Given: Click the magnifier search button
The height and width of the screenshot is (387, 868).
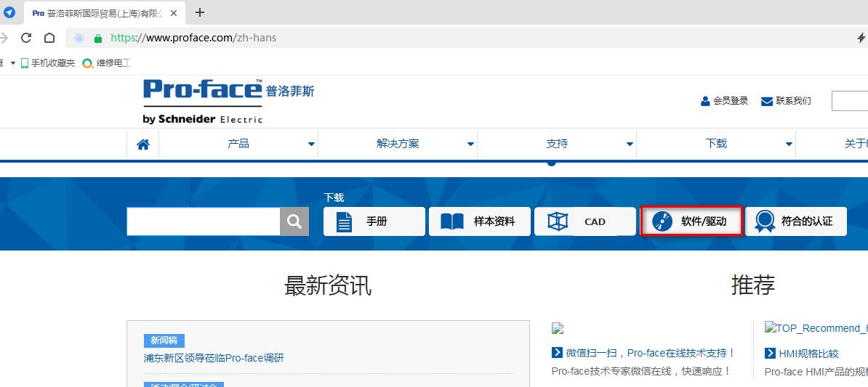Looking at the screenshot, I should [x=294, y=221].
